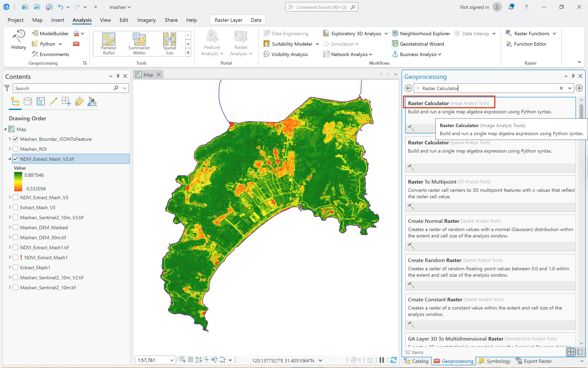Screen dimensions: 588x368
Task: Switch Contents to List By Editing
Action: point(53,102)
